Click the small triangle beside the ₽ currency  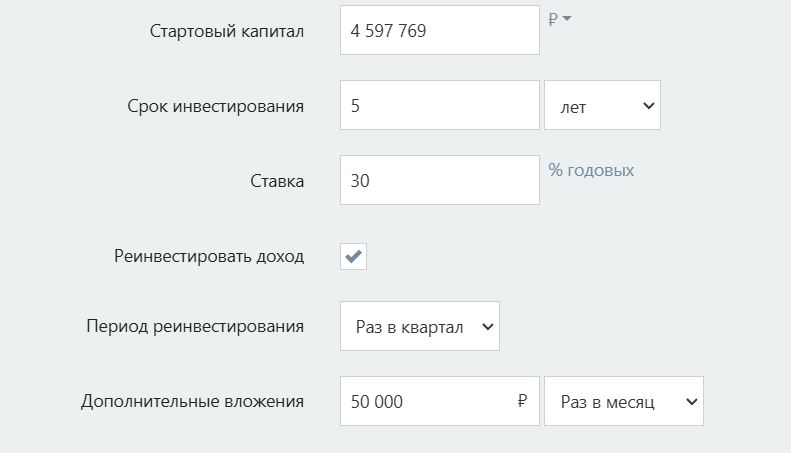[x=567, y=18]
